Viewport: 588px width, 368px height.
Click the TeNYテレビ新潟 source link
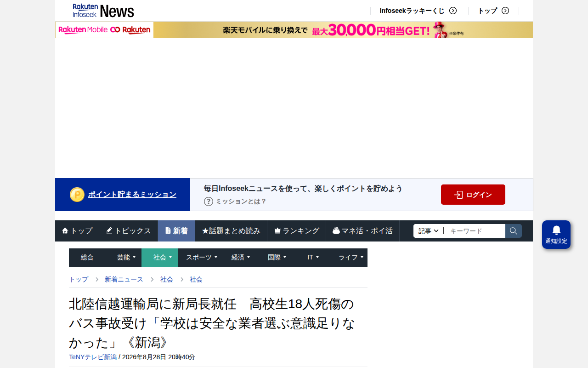pos(93,357)
